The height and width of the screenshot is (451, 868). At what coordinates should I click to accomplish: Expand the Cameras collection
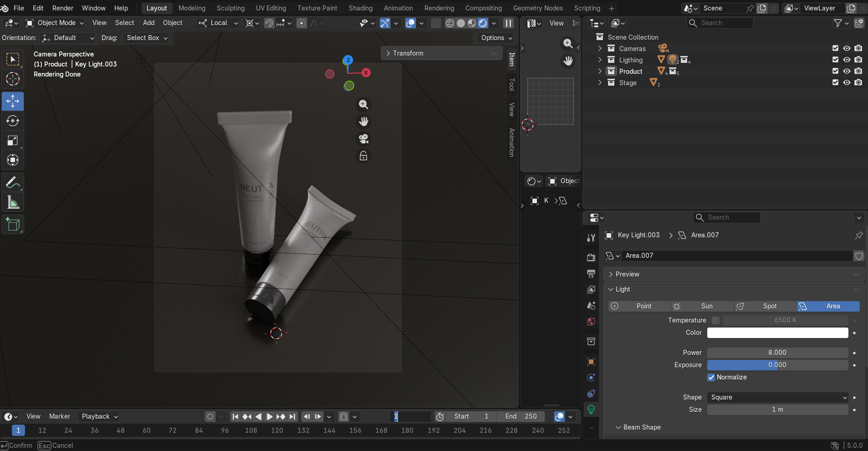tap(600, 48)
